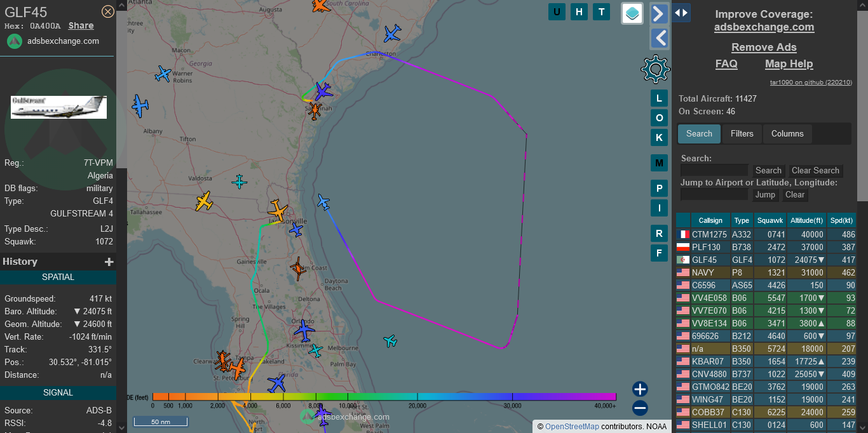Expand the History section with the plus
868x433 pixels.
109,262
